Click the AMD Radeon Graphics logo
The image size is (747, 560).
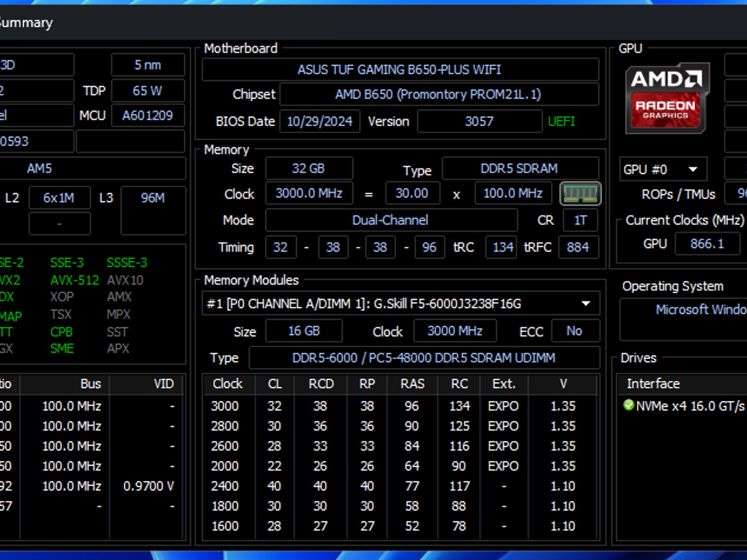click(667, 98)
